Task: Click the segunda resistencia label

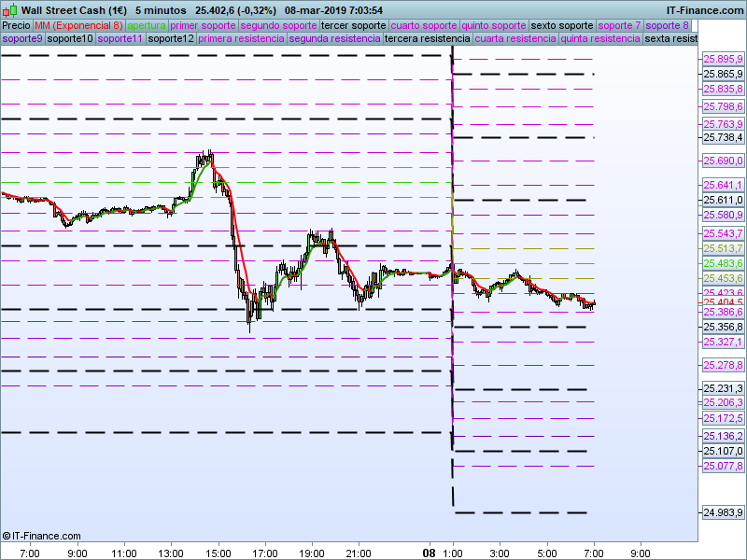Action: (x=334, y=38)
